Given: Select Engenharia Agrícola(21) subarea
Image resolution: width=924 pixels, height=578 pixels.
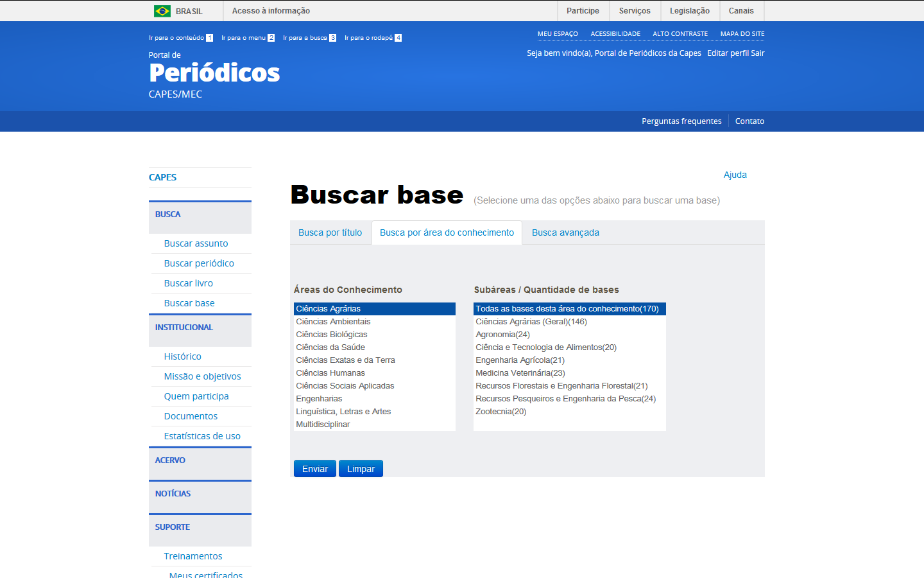Looking at the screenshot, I should (x=570, y=360).
